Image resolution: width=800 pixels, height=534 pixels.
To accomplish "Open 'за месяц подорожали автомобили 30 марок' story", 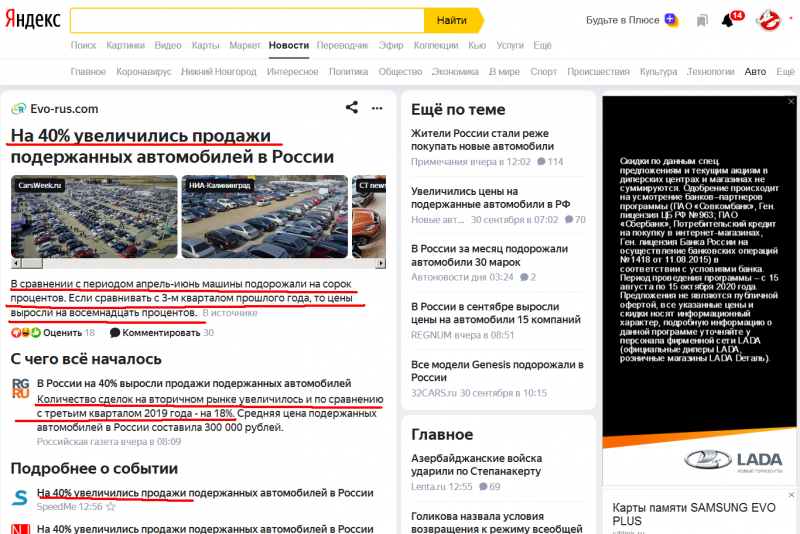I will [x=489, y=256].
